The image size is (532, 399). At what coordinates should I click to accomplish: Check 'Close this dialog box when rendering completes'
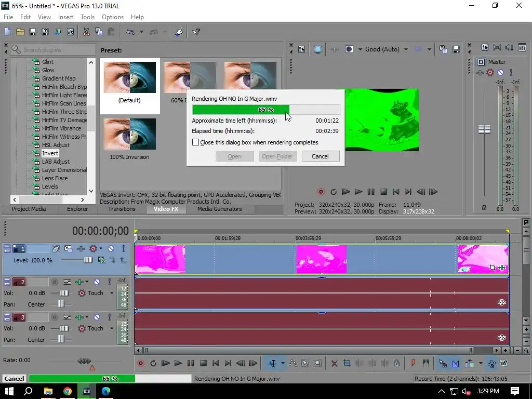(196, 142)
